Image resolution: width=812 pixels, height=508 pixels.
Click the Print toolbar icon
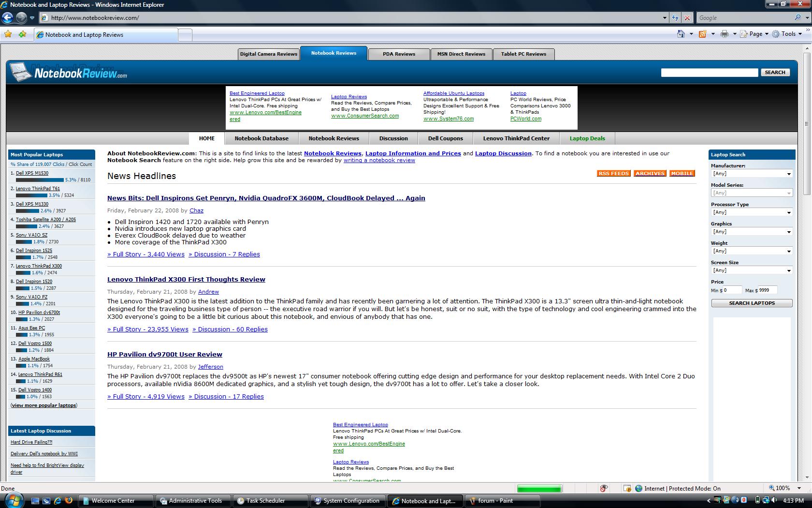pyautogui.click(x=725, y=34)
